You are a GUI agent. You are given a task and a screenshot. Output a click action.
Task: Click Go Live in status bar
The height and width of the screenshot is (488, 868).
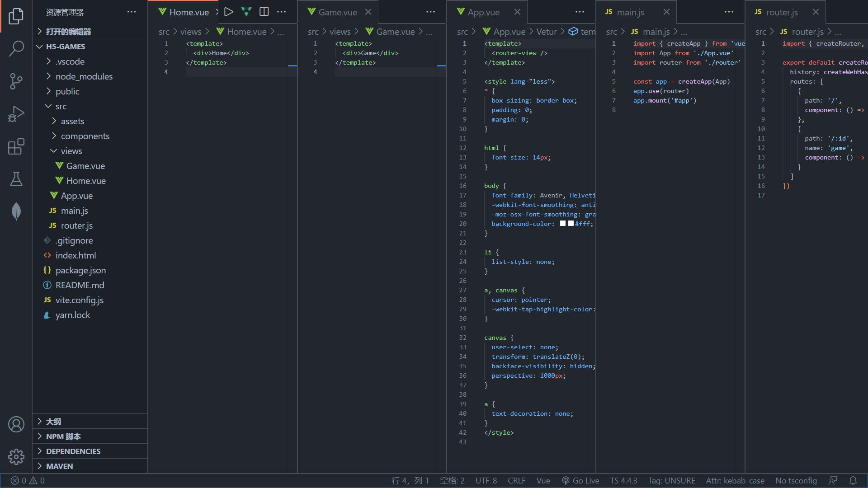(580, 481)
